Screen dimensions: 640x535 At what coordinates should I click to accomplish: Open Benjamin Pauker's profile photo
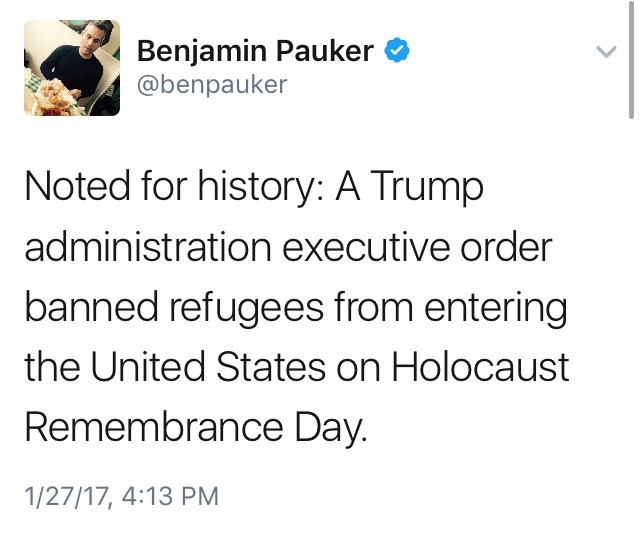click(x=71, y=68)
